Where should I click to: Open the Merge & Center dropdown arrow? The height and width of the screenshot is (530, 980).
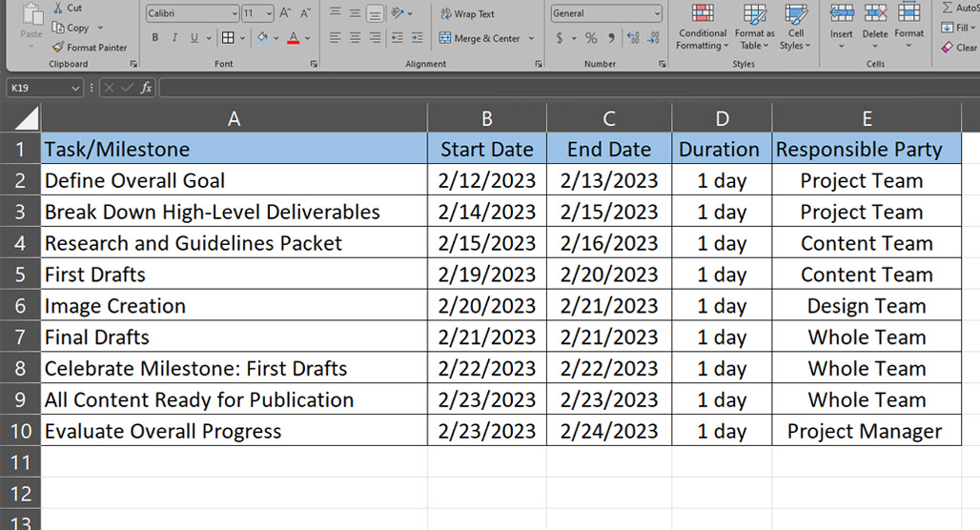pos(531,38)
